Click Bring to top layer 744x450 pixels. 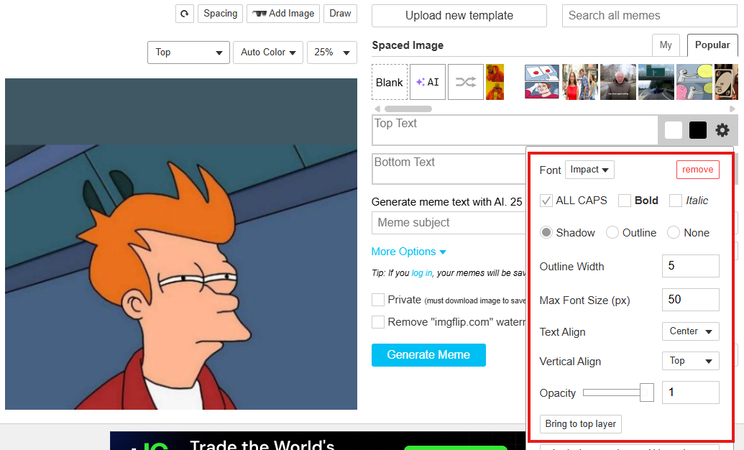click(580, 424)
